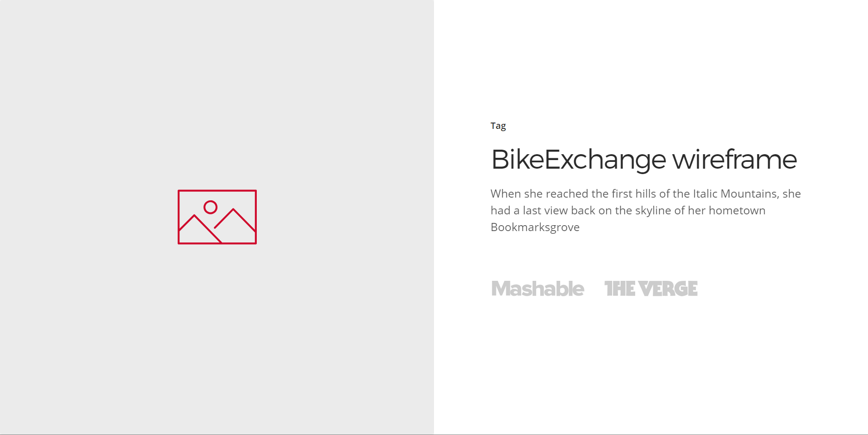
Task: Open the BikeExchange wireframe heading
Action: tap(644, 160)
